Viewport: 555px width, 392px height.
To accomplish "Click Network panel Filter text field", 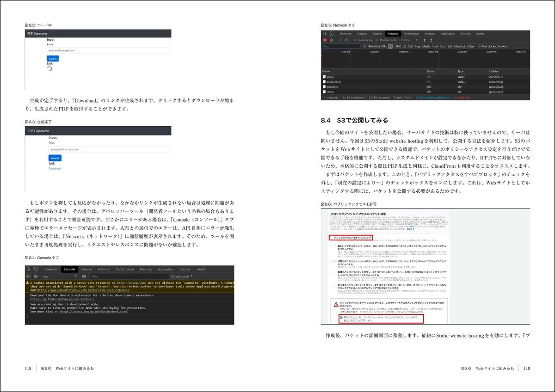I will click(x=341, y=46).
